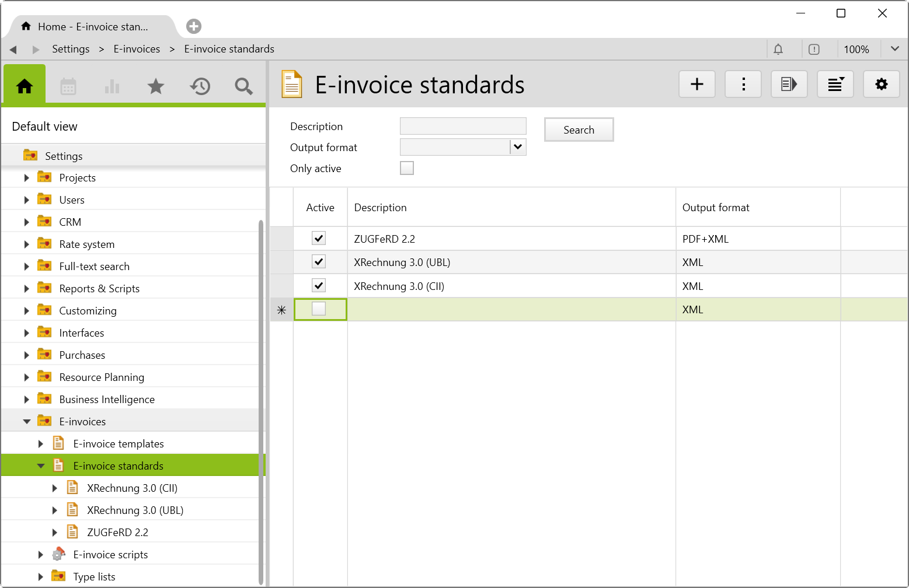
Task: Open the favorites star icon
Action: pyautogui.click(x=155, y=87)
